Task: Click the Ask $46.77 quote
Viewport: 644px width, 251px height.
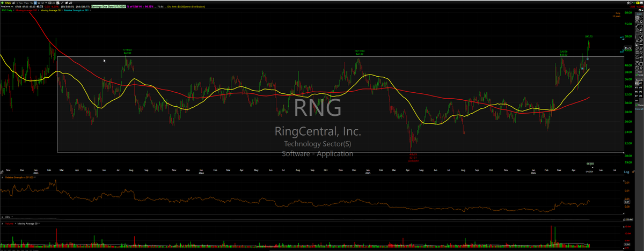Action: coord(83,6)
